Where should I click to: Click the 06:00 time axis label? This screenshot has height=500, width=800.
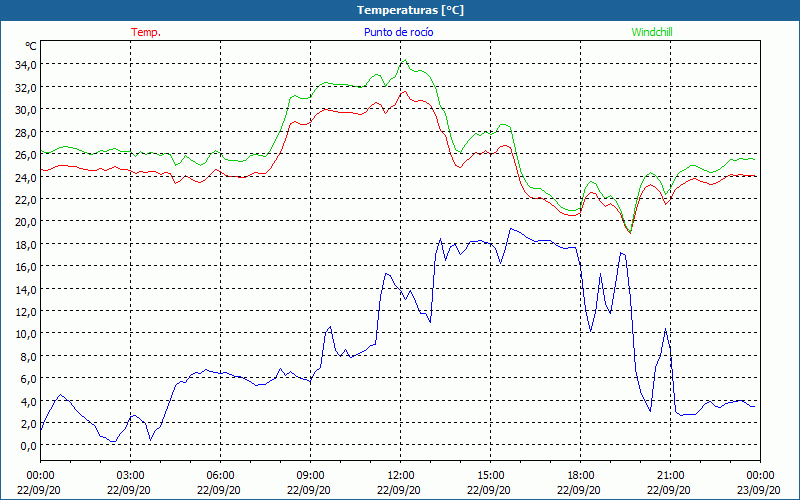click(220, 476)
